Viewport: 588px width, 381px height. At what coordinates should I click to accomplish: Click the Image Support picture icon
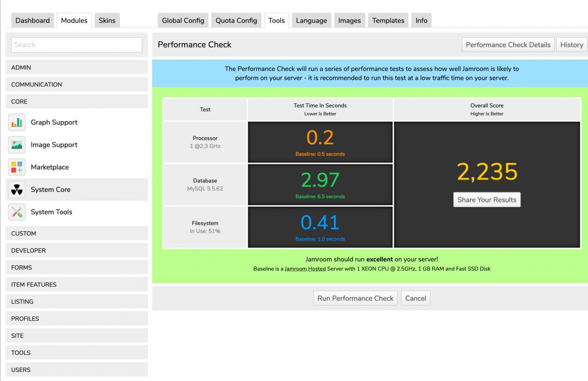pyautogui.click(x=17, y=145)
